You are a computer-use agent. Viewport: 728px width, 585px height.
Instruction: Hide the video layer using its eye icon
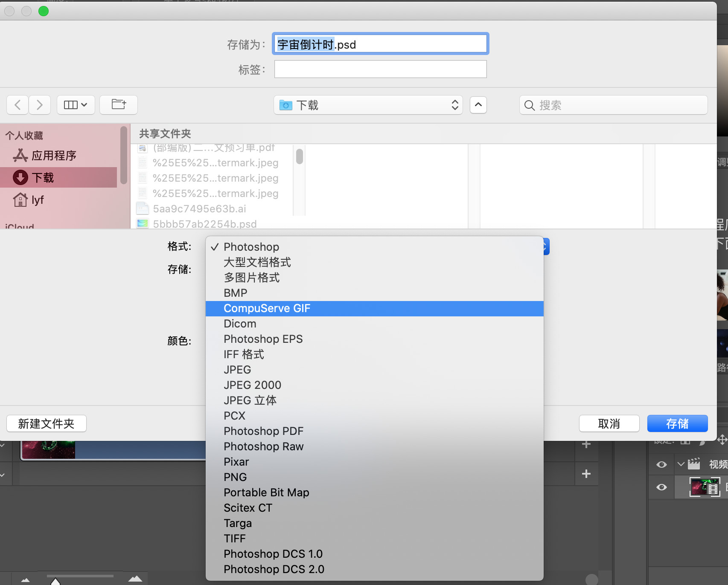point(661,487)
